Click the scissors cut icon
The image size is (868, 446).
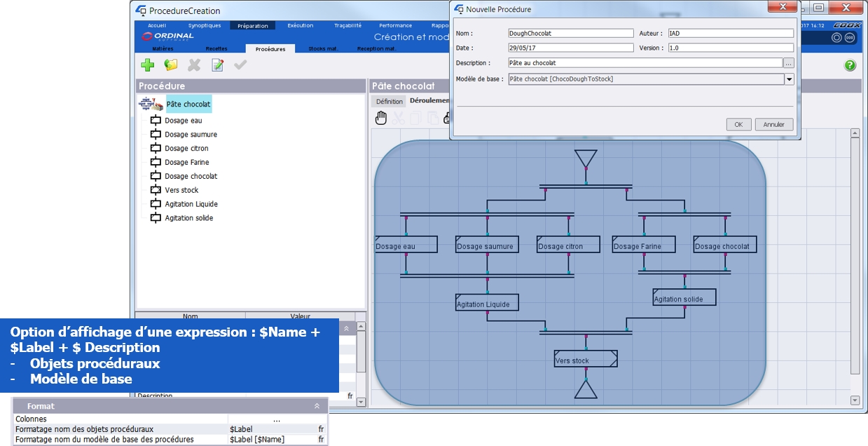398,118
